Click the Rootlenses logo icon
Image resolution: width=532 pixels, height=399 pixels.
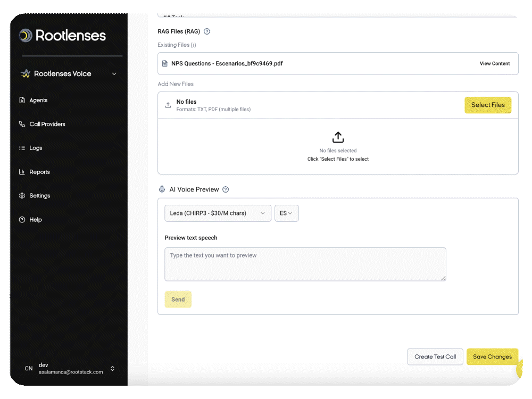coord(26,36)
